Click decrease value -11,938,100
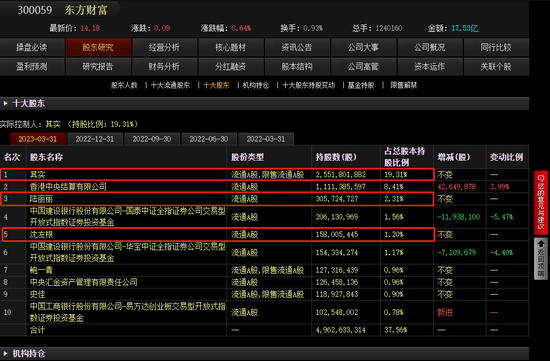Image resolution: width=550 pixels, height=361 pixels. click(458, 217)
